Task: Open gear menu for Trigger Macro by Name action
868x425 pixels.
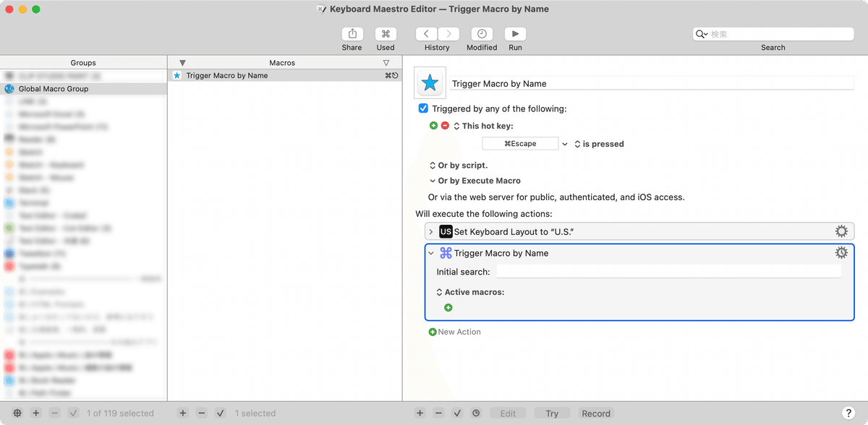Action: pyautogui.click(x=841, y=253)
